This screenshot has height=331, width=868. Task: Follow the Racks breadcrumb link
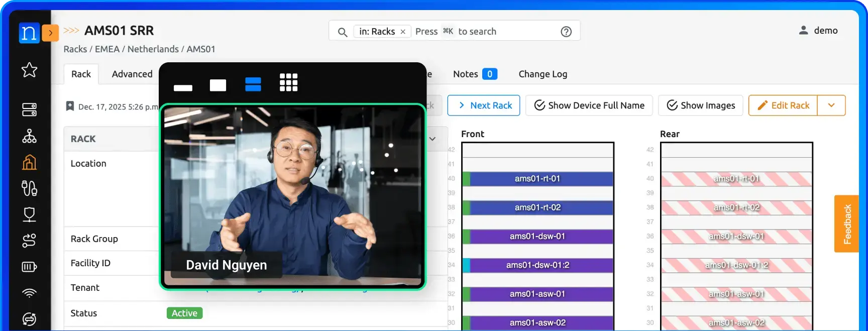click(75, 49)
